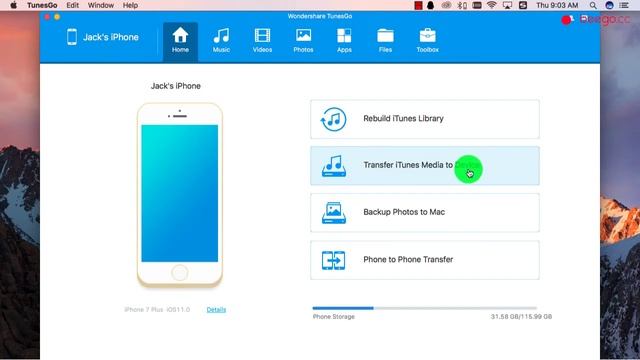Click the bell notification icon in menu bar
This screenshot has height=360, width=640.
(x=431, y=5)
